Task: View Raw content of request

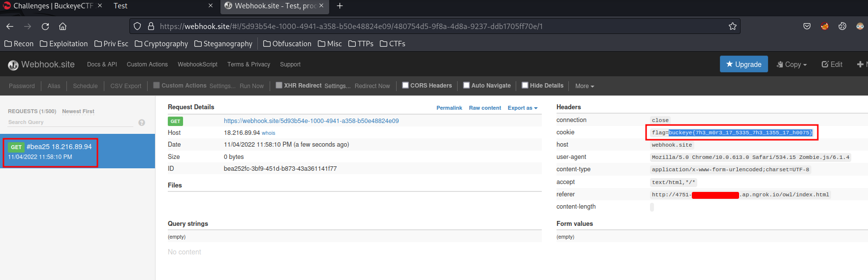Action: tap(485, 108)
